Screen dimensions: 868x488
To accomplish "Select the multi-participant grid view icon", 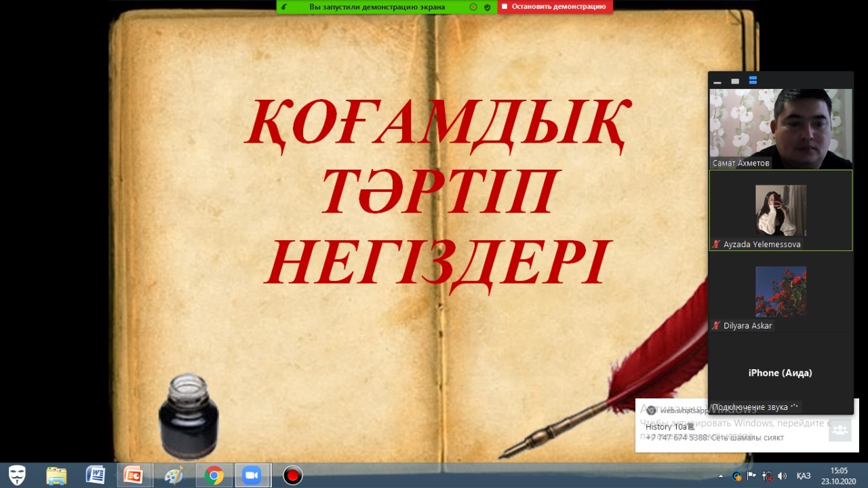I will (x=753, y=81).
